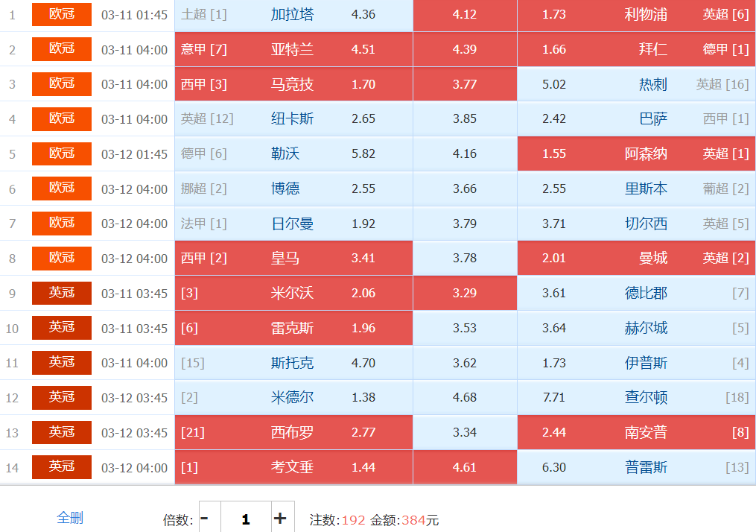
Task: Select 普雷斯 away win odds 6.30
Action: [635, 467]
